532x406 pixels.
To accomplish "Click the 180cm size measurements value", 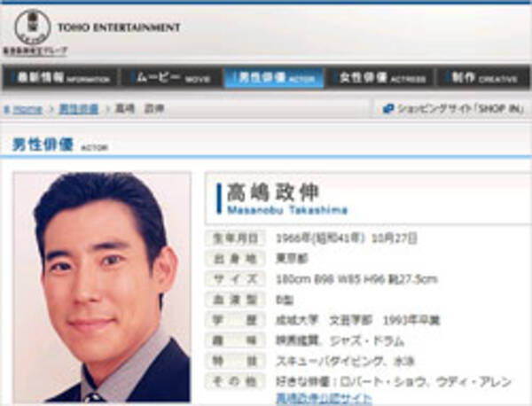I will tap(356, 279).
